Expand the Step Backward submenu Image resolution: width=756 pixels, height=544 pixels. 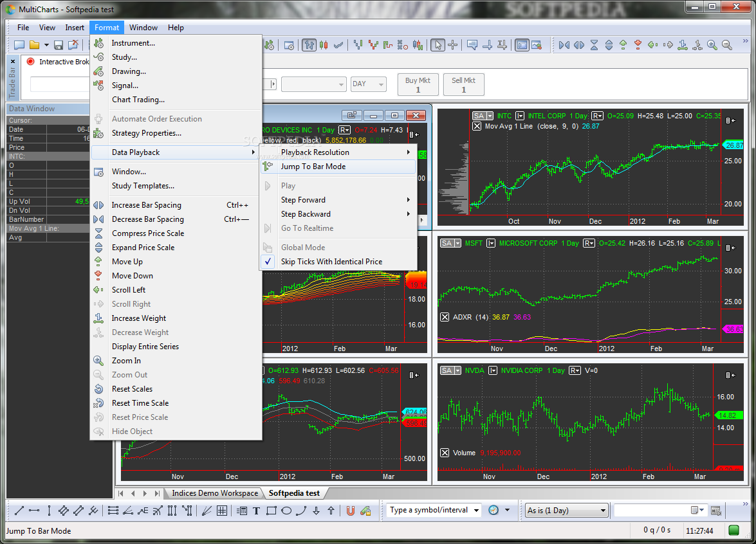339,214
